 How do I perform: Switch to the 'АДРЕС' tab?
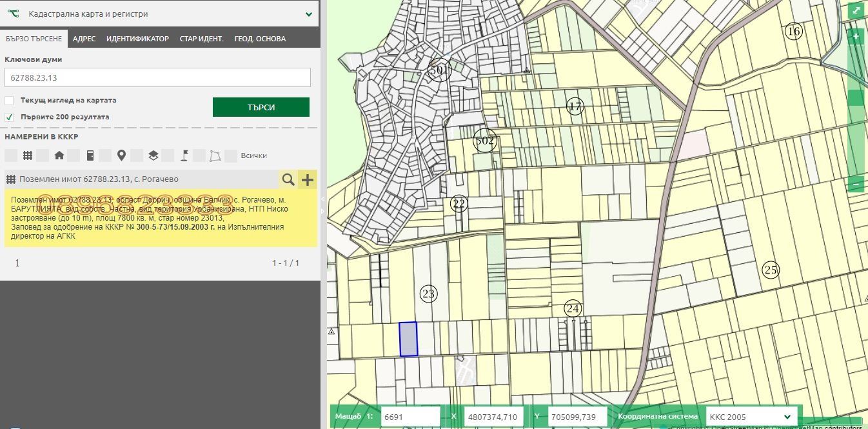coord(84,39)
